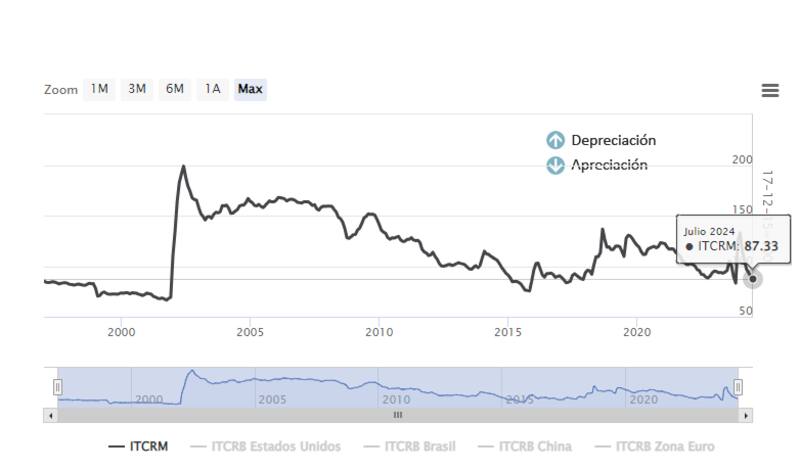The width and height of the screenshot is (800, 470).
Task: Toggle the ITCRB Zona Euro series
Action: 655,446
